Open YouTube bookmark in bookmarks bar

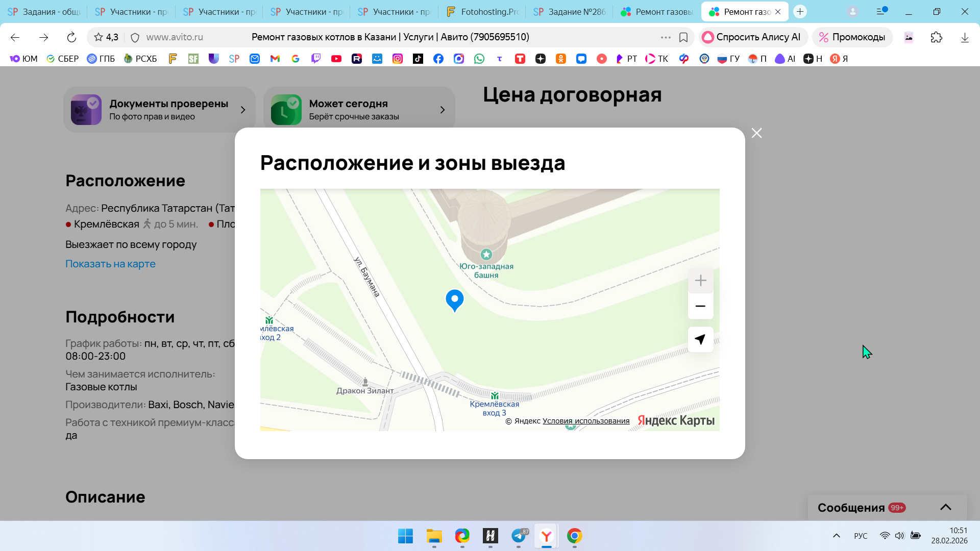point(336,59)
